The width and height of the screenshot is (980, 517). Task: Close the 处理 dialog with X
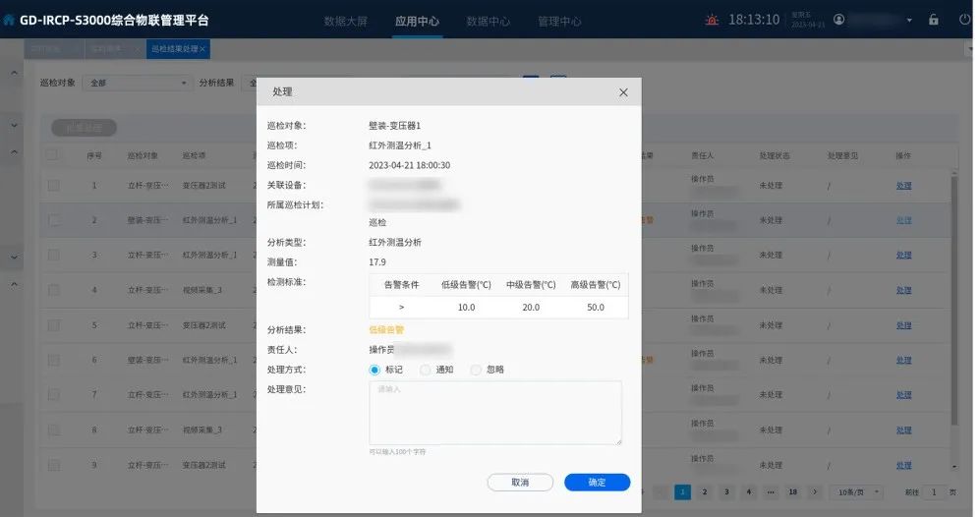pos(623,91)
